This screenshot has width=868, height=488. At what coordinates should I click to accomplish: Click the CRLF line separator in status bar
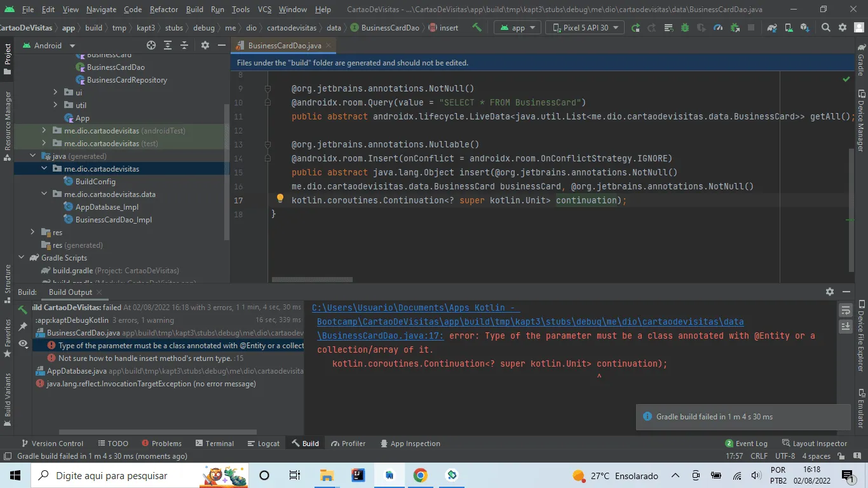point(759,456)
